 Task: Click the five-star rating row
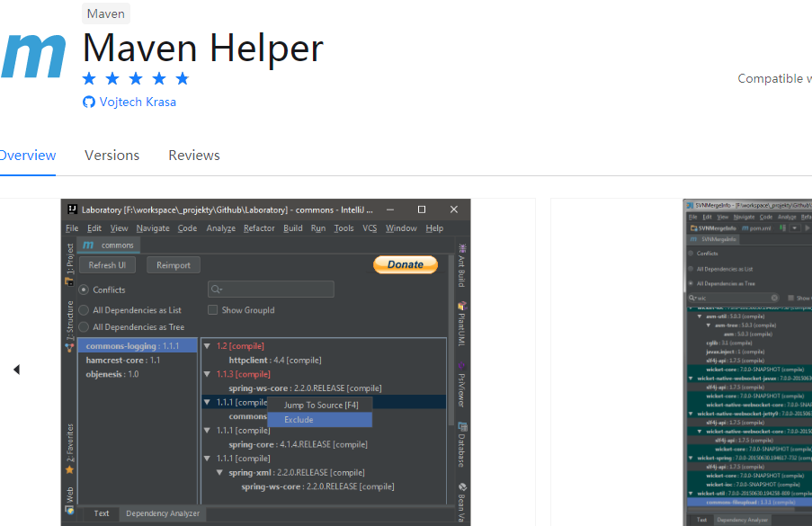pyautogui.click(x=136, y=79)
